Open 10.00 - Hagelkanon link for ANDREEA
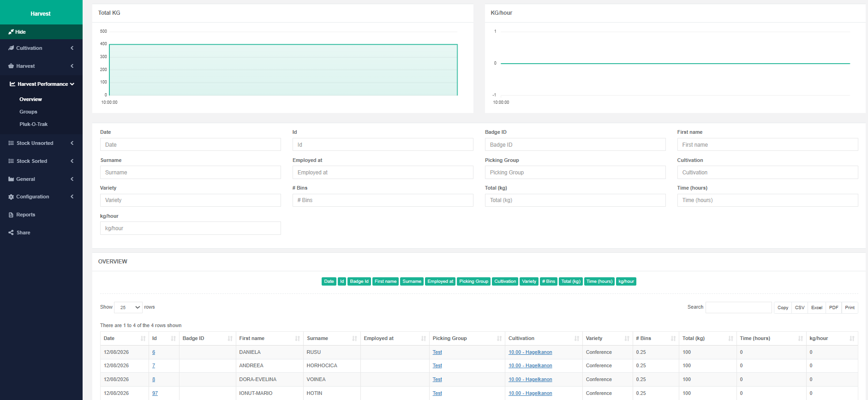Screen dimensions: 868x400 click(530, 366)
